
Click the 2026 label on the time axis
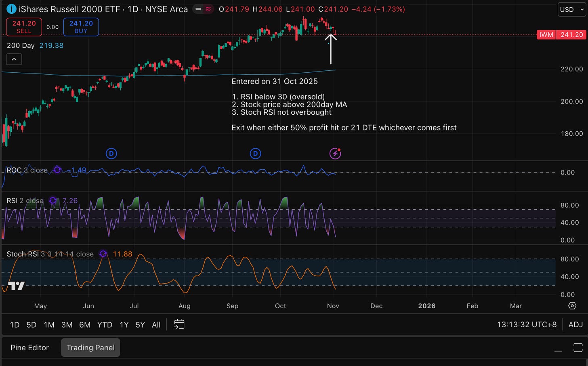427,306
